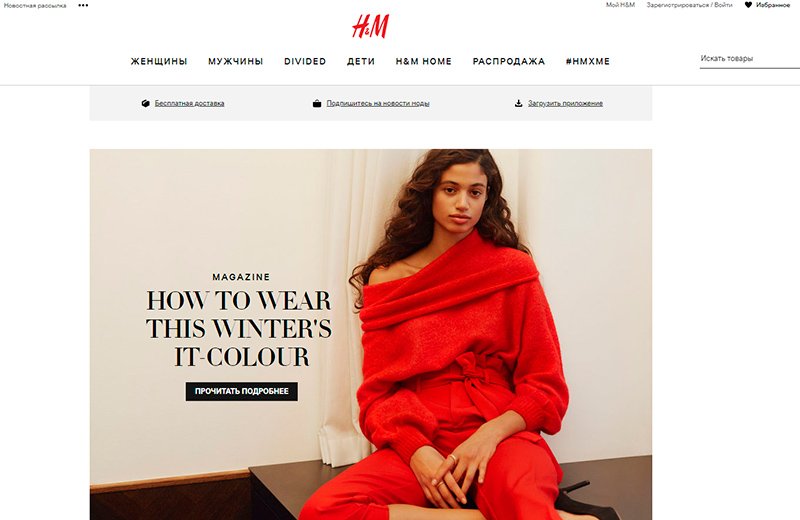The height and width of the screenshot is (520, 800).
Task: Click the delivery box icon
Action: tap(145, 103)
